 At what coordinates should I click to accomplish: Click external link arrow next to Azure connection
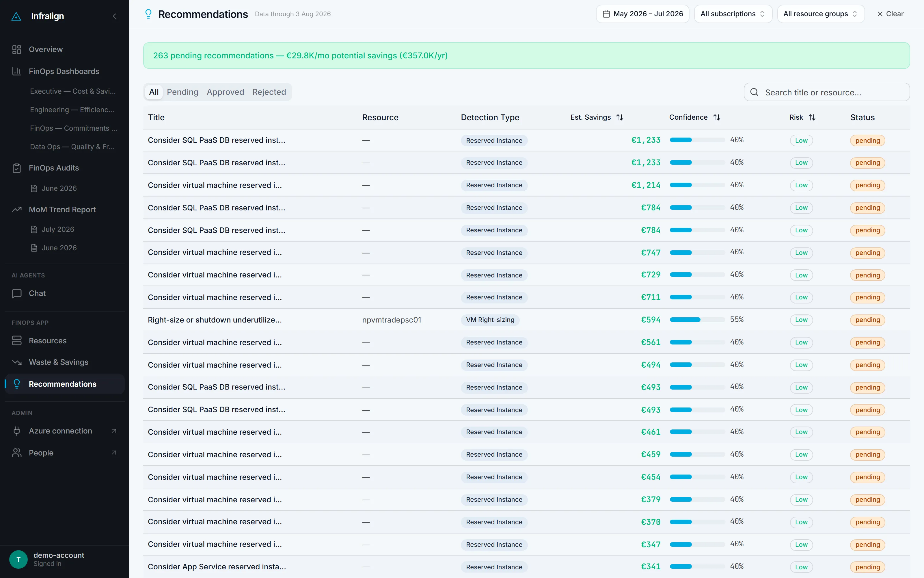click(113, 431)
